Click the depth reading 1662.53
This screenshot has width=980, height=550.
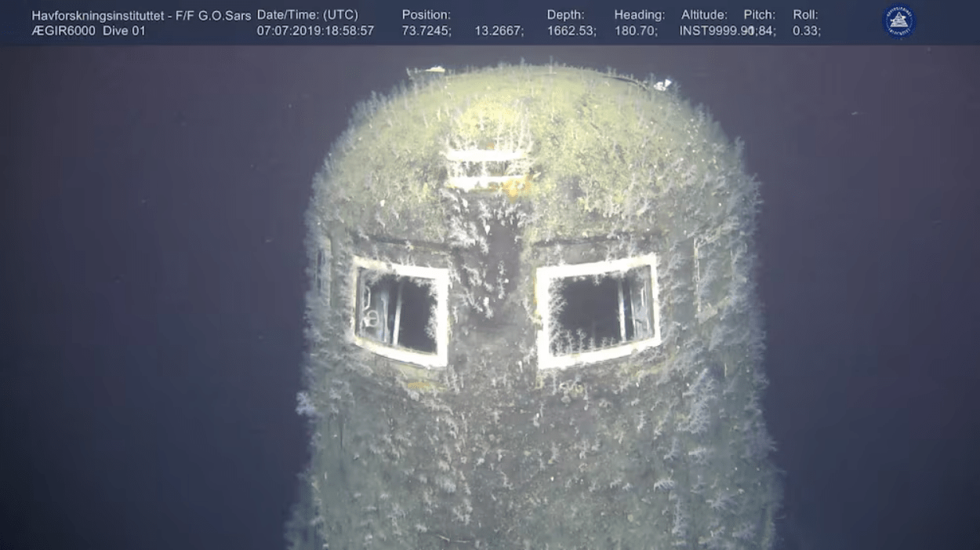572,31
